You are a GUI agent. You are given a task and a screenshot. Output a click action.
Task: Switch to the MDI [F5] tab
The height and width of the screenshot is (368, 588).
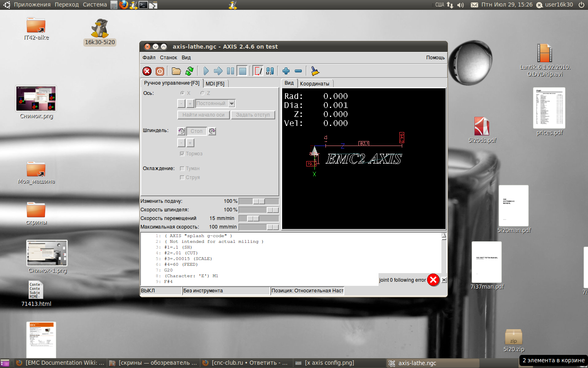[x=215, y=83]
